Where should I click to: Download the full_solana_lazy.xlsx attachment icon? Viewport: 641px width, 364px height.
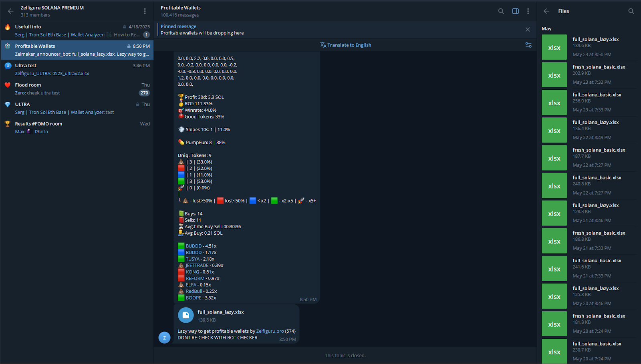pos(185,316)
